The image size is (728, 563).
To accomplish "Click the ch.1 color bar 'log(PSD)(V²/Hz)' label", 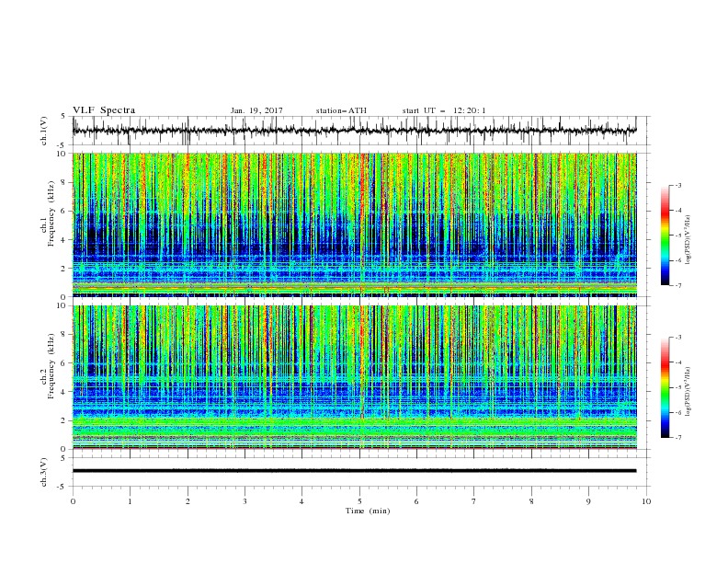I will 688,240.
